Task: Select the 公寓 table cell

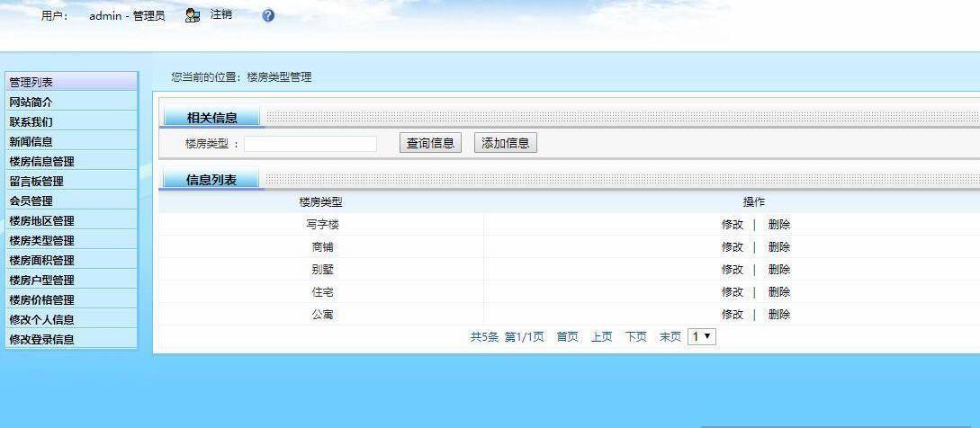Action: click(x=321, y=315)
